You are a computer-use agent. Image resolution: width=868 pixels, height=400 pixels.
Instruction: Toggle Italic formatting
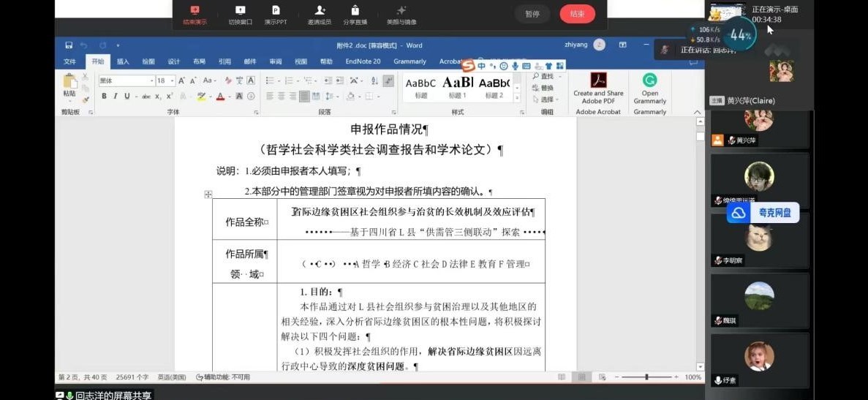(115, 97)
